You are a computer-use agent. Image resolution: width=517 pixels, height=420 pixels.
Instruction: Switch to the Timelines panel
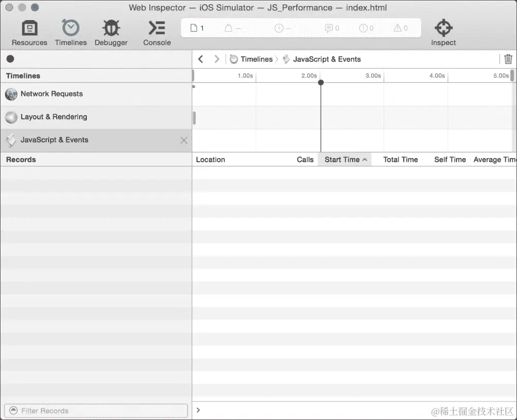point(70,32)
